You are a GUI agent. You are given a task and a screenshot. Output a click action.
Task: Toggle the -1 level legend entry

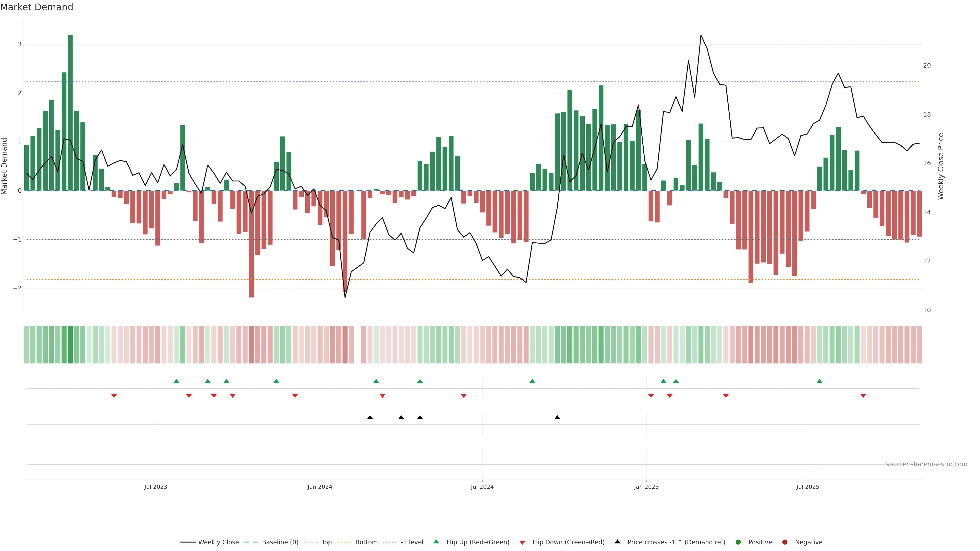(x=412, y=542)
